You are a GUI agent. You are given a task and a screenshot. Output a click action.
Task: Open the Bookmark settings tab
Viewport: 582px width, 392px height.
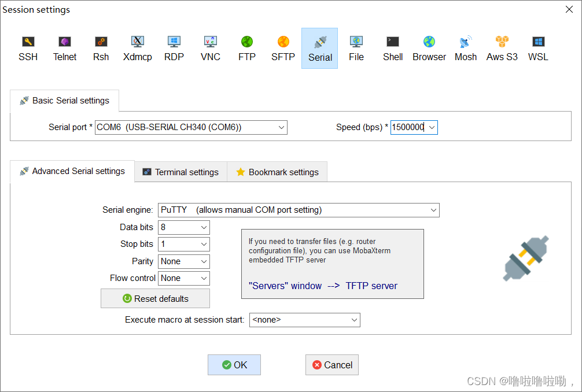pyautogui.click(x=277, y=172)
